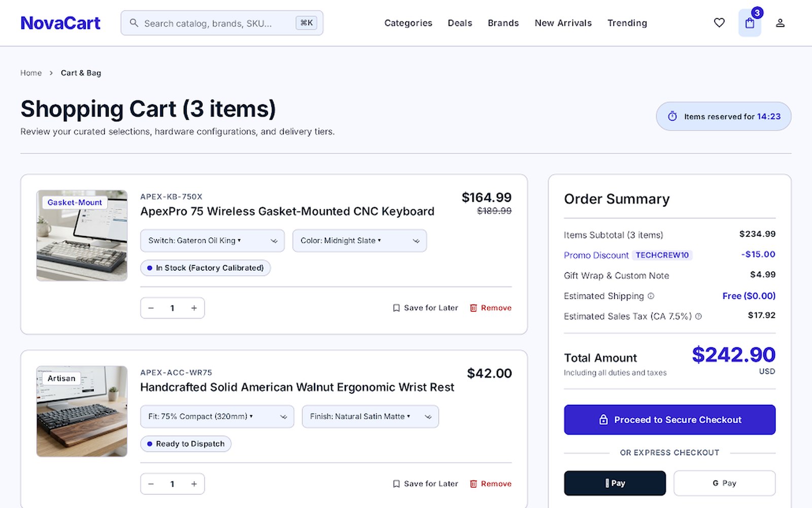The height and width of the screenshot is (508, 812).
Task: Click trash icon to remove wrist rest
Action: [473, 484]
